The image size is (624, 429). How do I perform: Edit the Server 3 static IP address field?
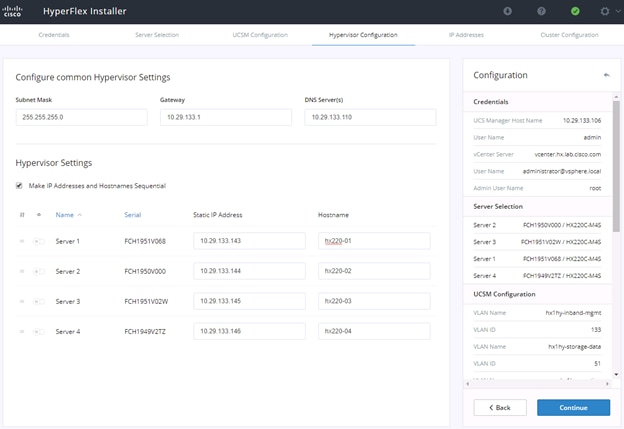coord(249,301)
